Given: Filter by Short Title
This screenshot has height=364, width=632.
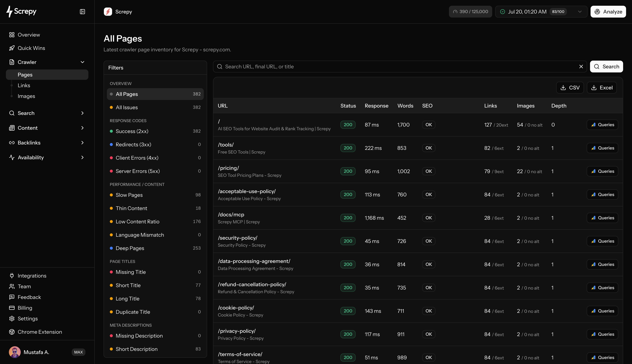Looking at the screenshot, I should click(x=155, y=285).
